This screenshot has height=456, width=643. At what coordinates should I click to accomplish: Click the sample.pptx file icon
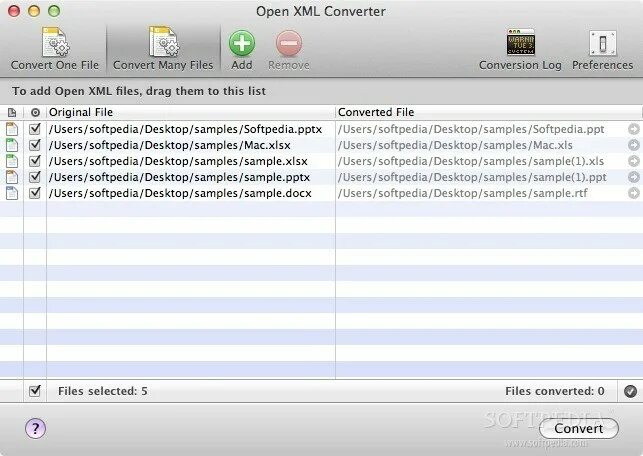(12, 177)
